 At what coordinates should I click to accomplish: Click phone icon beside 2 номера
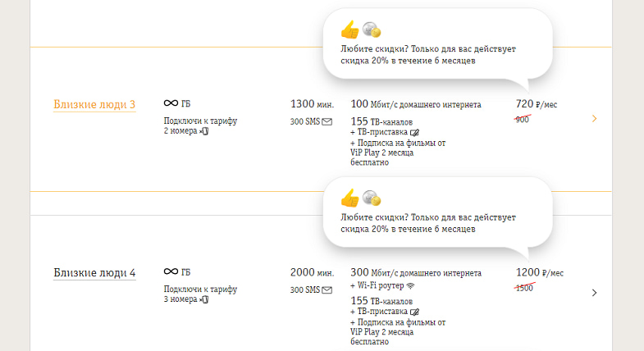pos(204,131)
